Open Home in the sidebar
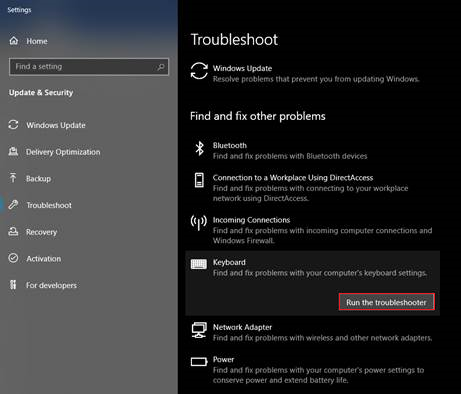 pos(37,41)
